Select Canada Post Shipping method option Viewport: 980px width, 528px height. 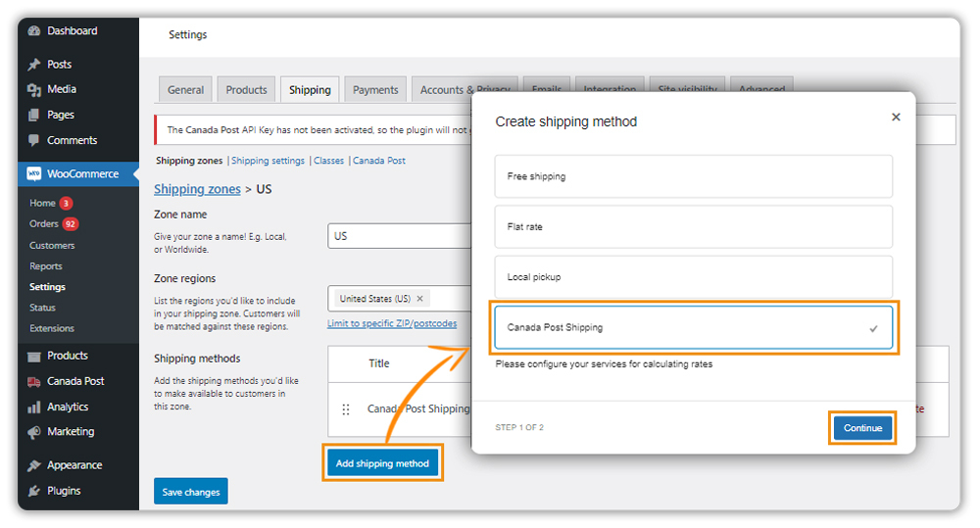693,327
